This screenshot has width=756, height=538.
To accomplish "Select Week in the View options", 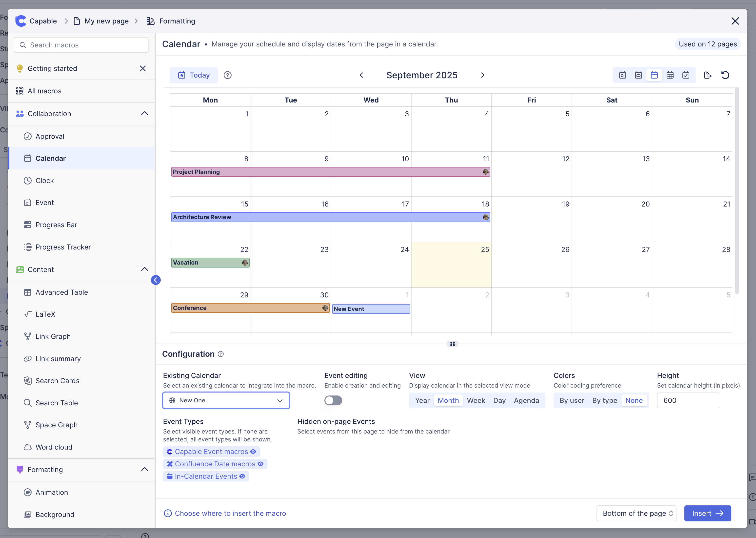I will 476,400.
